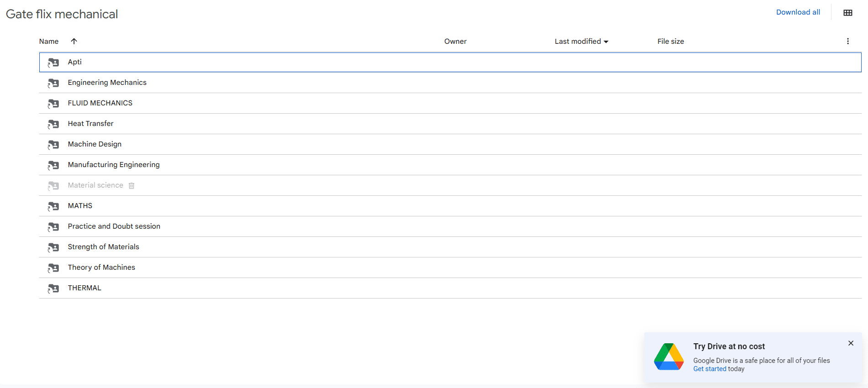Click the trash icon beside Material science
Image resolution: width=868 pixels, height=388 pixels.
pyautogui.click(x=132, y=186)
